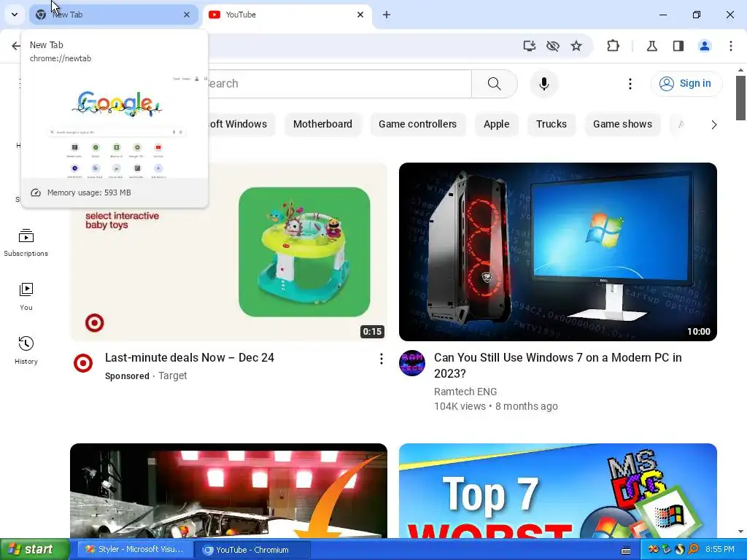Click into the YouTube search field
The height and width of the screenshot is (560, 747).
[339, 84]
